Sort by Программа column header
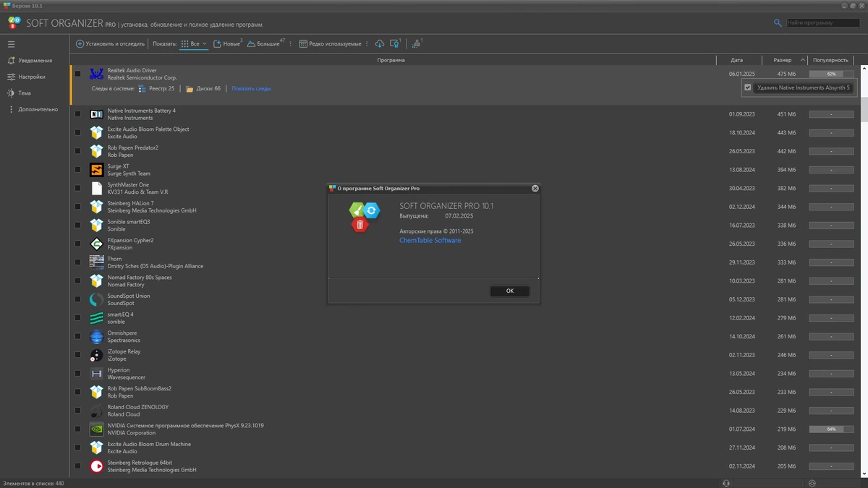Screen dimensions: 868x488 pos(393,60)
